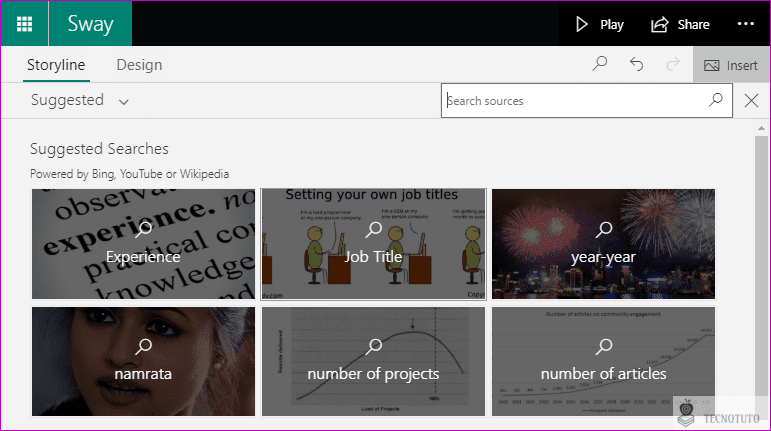Open the Share options

(681, 24)
